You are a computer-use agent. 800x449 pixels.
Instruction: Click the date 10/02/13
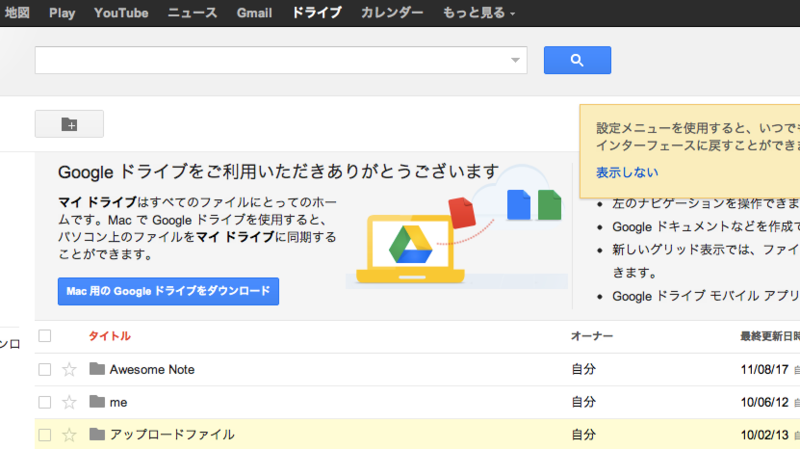point(764,435)
